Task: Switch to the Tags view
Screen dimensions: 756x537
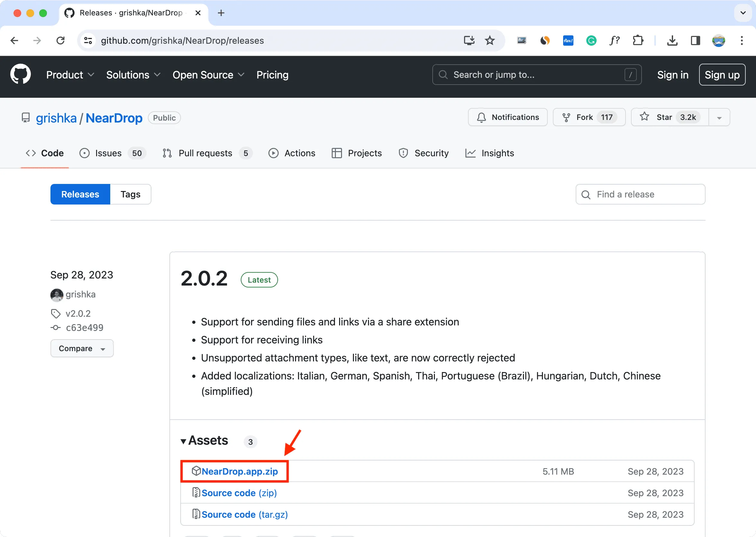Action: [x=130, y=194]
